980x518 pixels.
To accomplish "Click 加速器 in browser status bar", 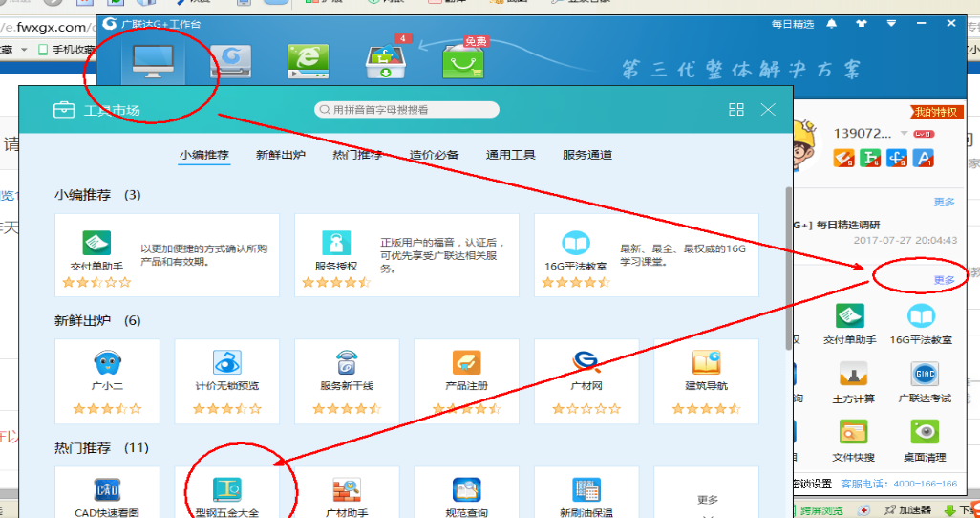I will tap(910, 510).
